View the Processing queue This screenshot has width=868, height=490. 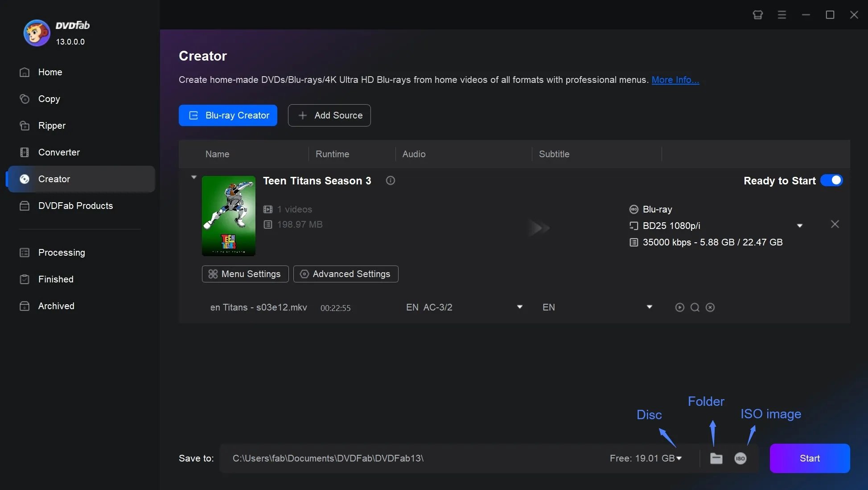[x=61, y=253]
